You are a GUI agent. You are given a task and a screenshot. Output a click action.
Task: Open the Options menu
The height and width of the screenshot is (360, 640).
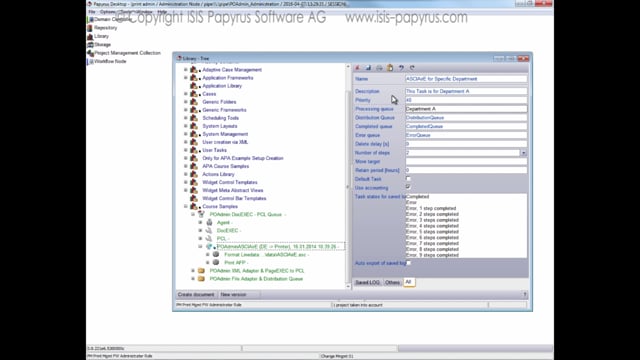tap(108, 12)
